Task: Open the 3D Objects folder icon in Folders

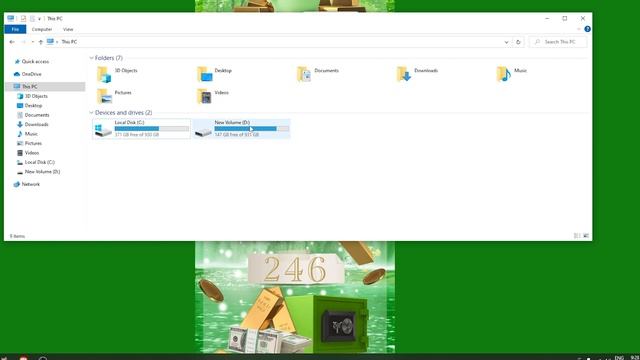Action: [x=104, y=74]
